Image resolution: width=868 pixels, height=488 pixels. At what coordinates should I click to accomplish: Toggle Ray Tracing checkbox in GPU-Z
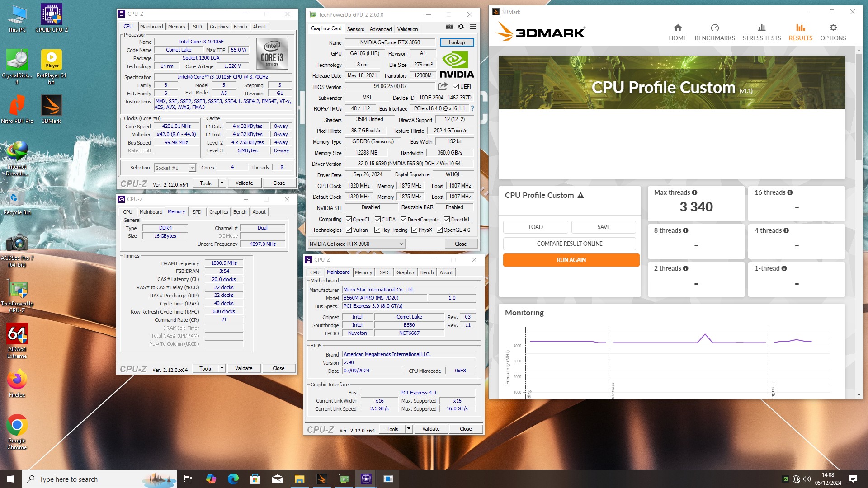pos(377,230)
